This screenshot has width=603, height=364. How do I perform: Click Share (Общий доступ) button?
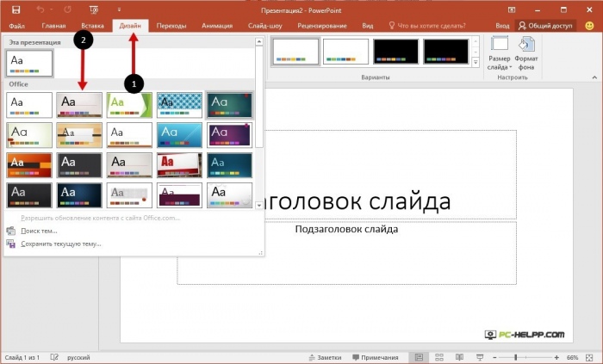click(x=544, y=26)
